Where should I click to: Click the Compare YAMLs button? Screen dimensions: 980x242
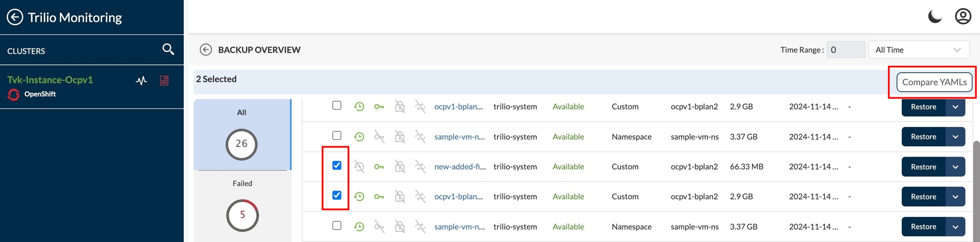934,82
